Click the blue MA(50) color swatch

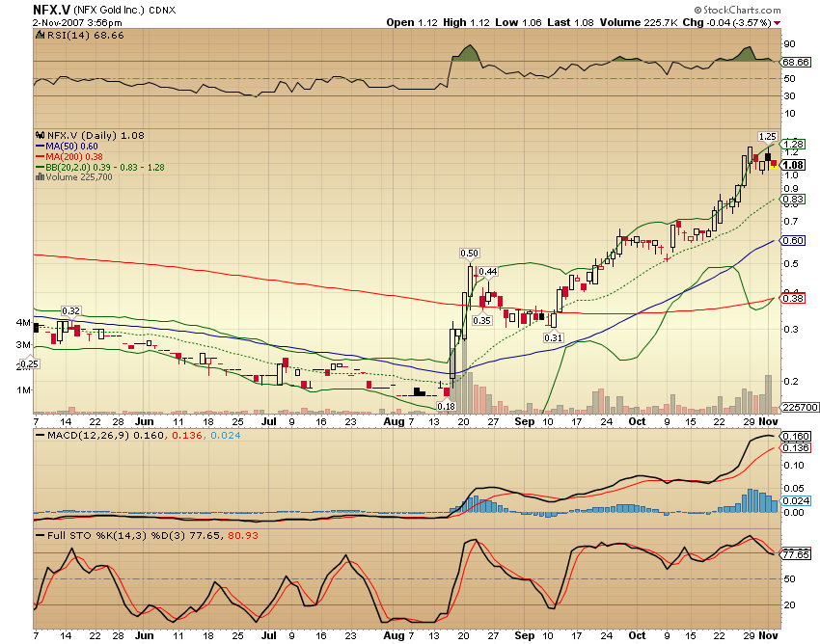click(41, 147)
